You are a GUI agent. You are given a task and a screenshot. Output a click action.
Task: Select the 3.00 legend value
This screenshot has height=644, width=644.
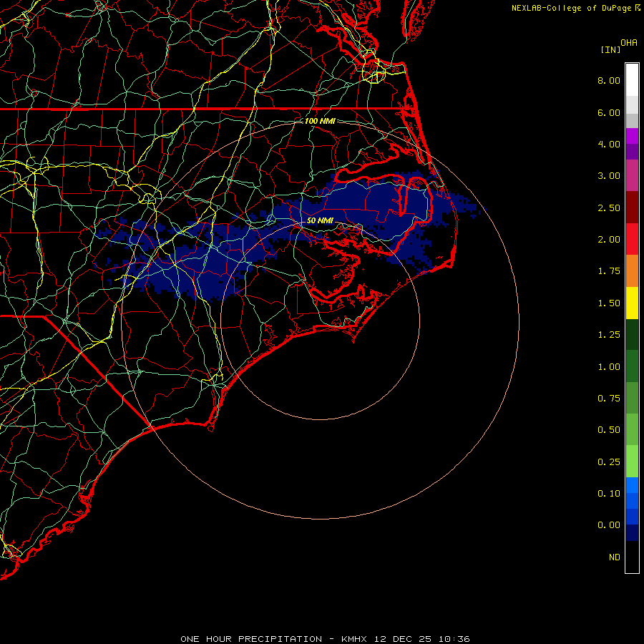tap(609, 176)
